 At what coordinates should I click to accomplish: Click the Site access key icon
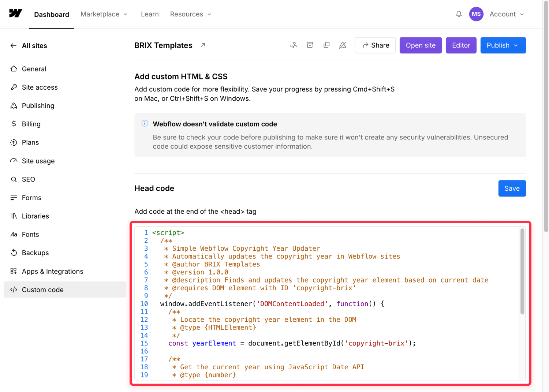(14, 87)
